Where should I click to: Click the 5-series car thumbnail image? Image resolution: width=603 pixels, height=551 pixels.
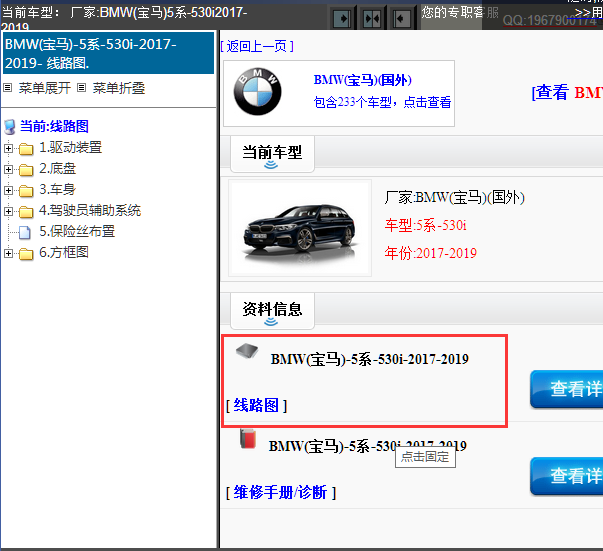[x=300, y=228]
